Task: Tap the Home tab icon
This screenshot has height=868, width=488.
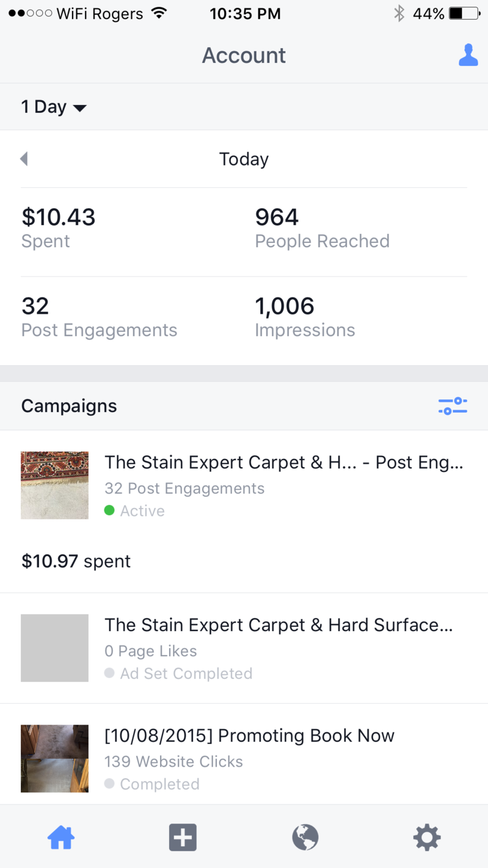Action: 61,837
